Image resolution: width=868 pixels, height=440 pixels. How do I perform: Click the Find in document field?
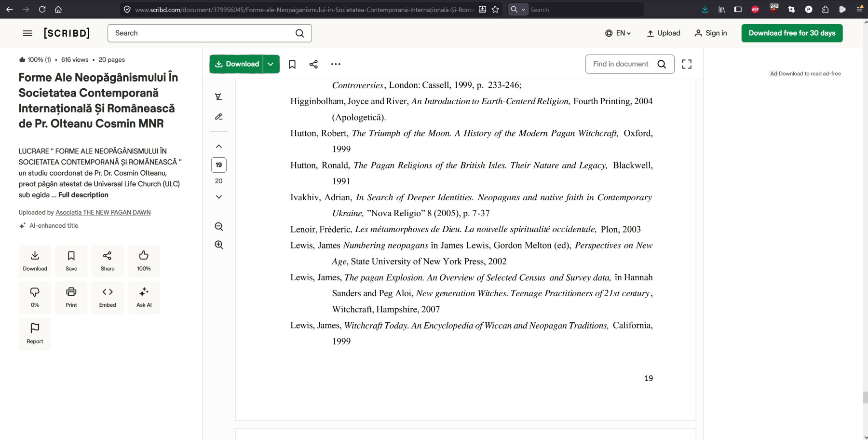point(621,64)
